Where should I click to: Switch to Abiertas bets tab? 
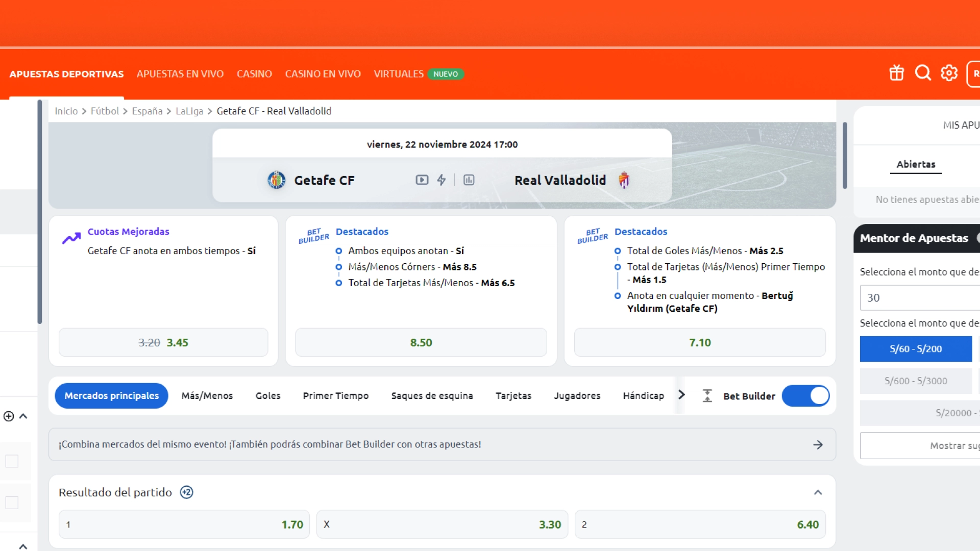[x=916, y=164]
